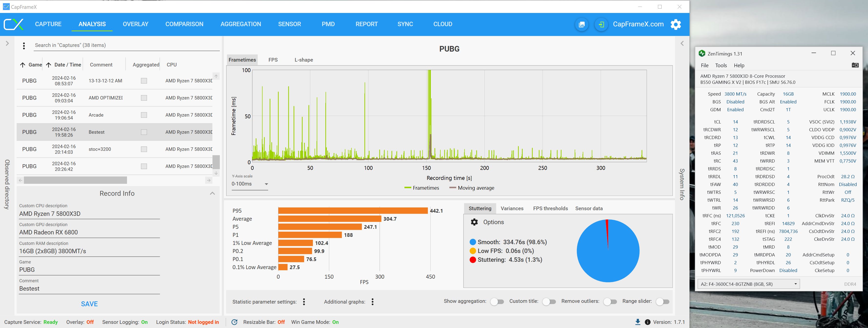868x328 pixels.
Task: Open stuttering Options gear
Action: tap(474, 222)
